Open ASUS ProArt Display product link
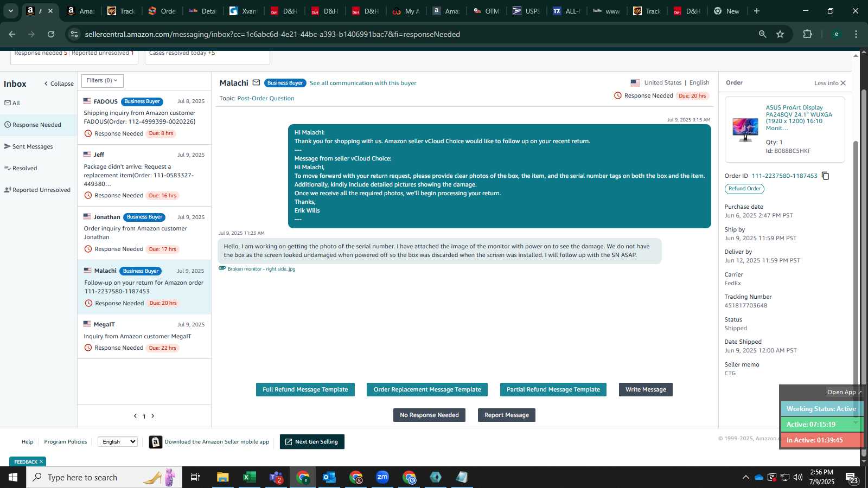Viewport: 868px width, 488px height. click(x=799, y=118)
